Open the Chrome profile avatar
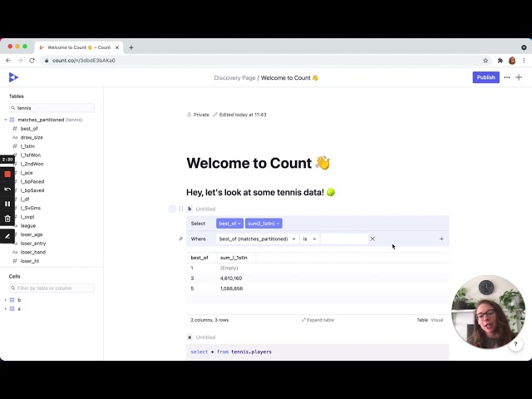The width and height of the screenshot is (532, 399). [x=512, y=61]
